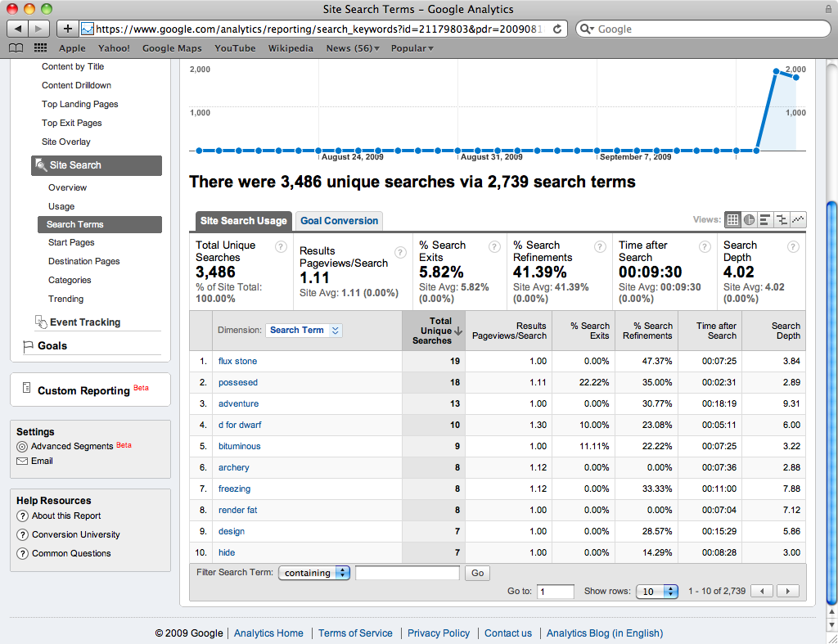
Task: Add a bookmark with the plus button
Action: pos(67,29)
